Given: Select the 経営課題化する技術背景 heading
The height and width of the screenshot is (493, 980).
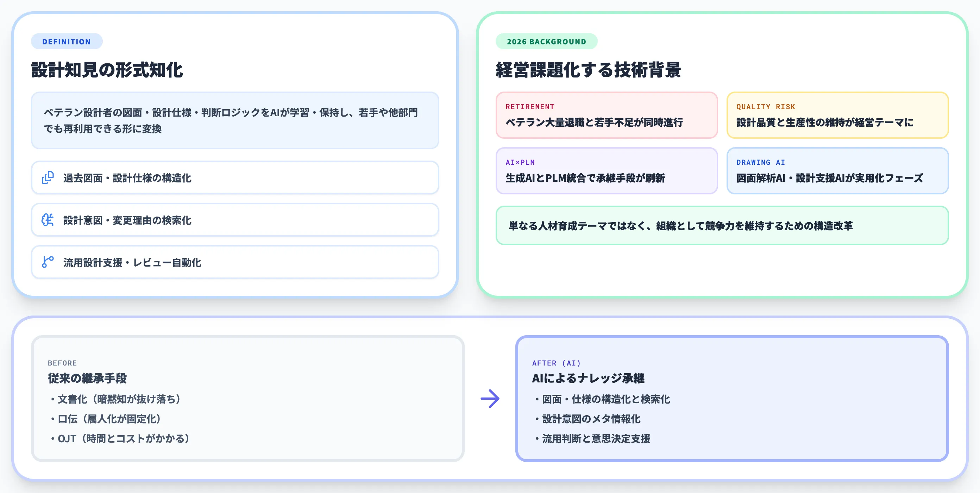Looking at the screenshot, I should tap(588, 70).
